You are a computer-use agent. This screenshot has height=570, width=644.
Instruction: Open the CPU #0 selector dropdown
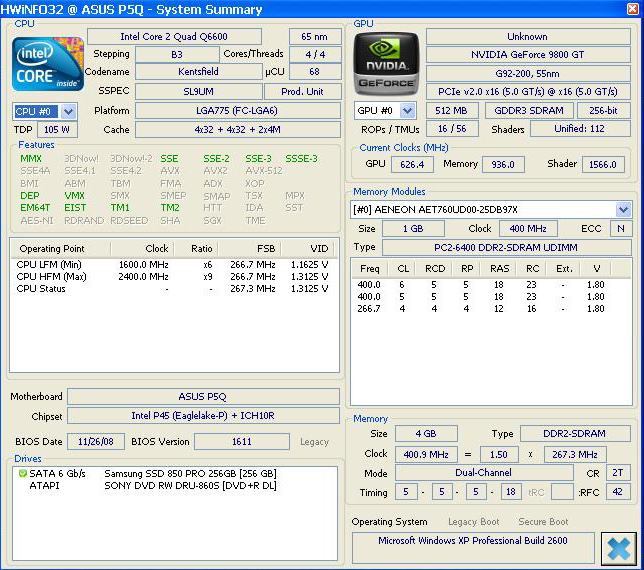tap(69, 111)
